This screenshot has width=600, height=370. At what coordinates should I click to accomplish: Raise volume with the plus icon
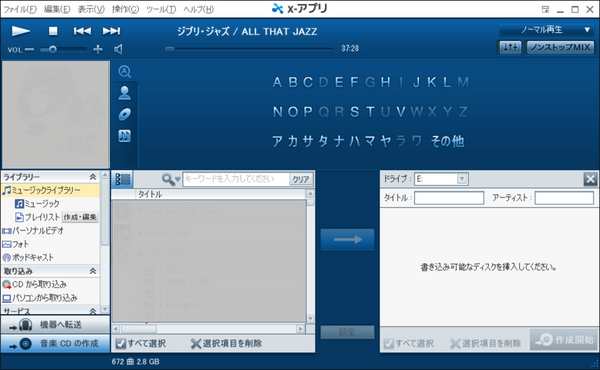[98, 49]
